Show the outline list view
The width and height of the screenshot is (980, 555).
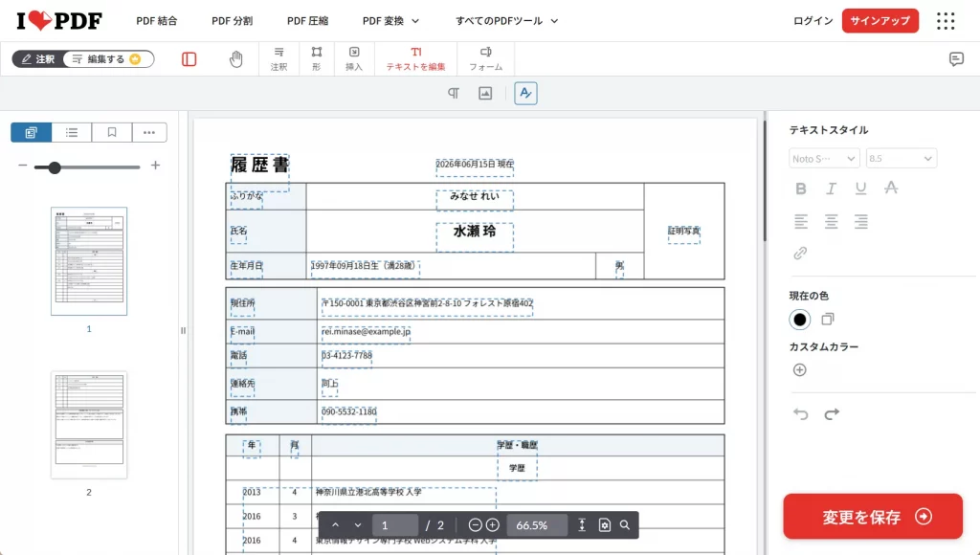(72, 132)
